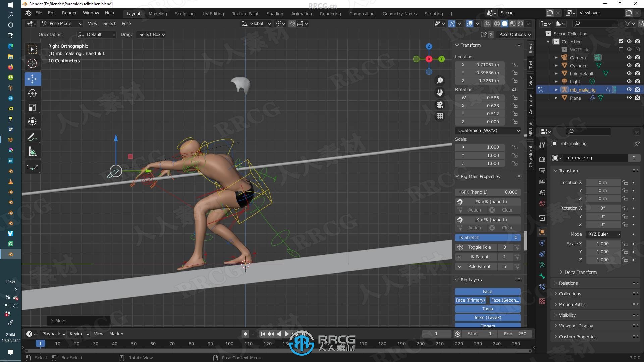This screenshot has width=644, height=362.
Task: Open the Pose header menu
Action: [126, 24]
